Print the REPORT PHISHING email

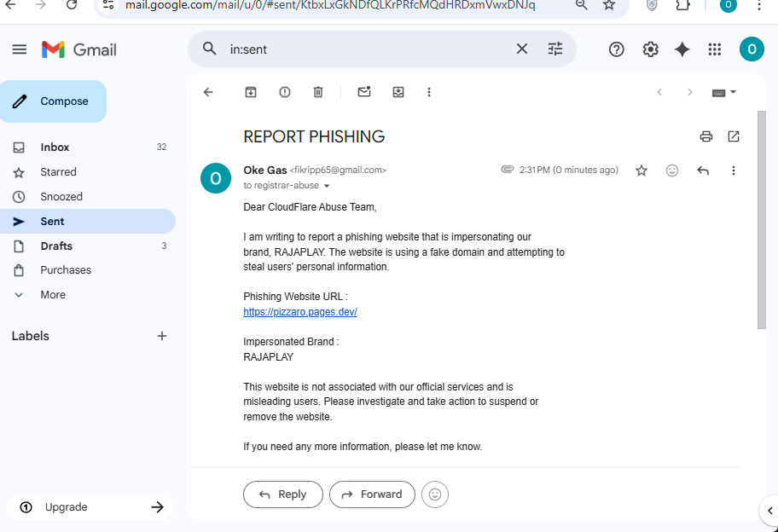click(x=706, y=136)
